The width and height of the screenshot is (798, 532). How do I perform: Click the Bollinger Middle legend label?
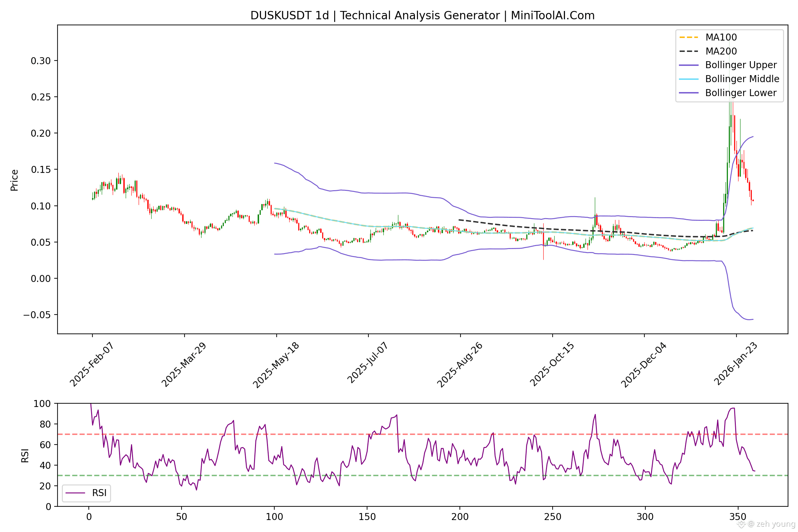tap(742, 79)
